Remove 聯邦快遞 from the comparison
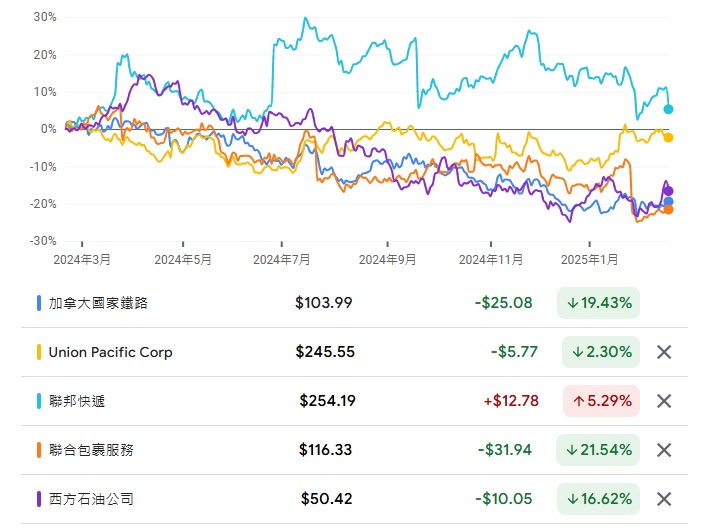Viewport: 708px width, 529px height. [664, 401]
